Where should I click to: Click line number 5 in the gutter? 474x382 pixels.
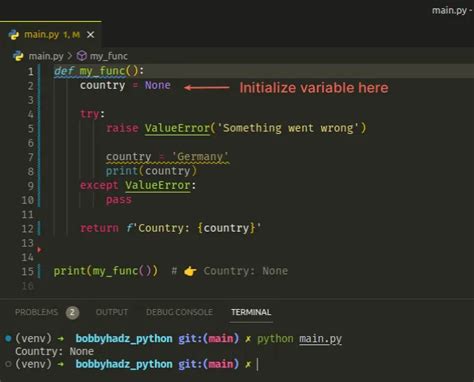(31, 129)
